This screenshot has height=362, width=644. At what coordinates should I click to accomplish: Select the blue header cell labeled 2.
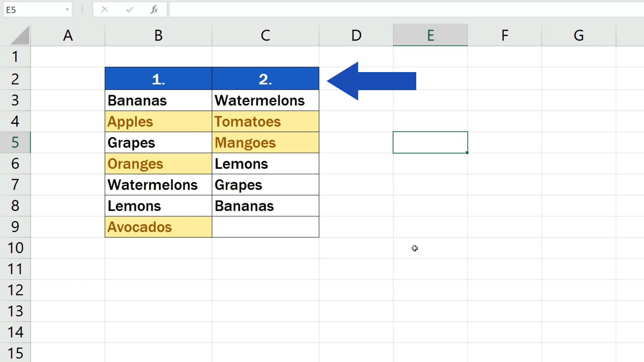click(265, 78)
